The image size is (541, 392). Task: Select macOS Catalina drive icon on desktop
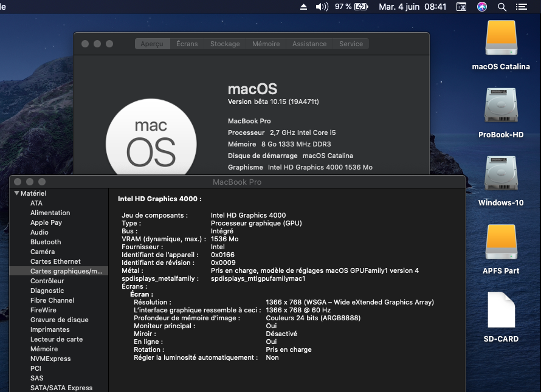tap(501, 38)
